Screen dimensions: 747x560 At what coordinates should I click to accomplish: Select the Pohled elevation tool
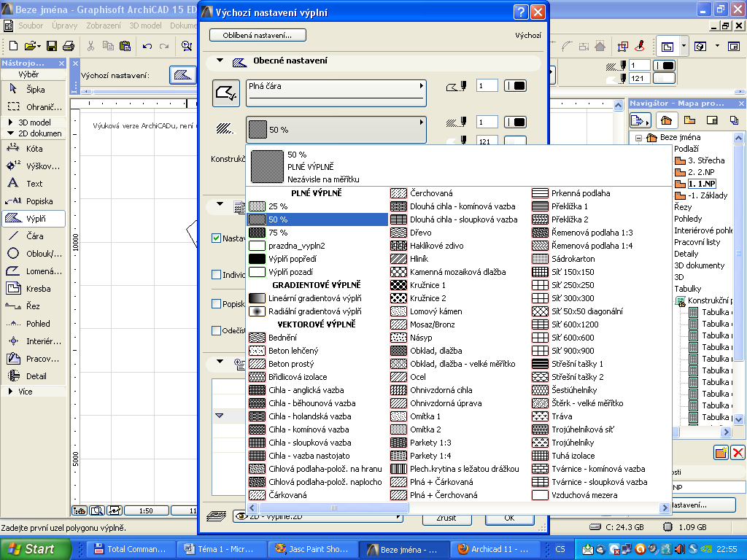click(34, 324)
